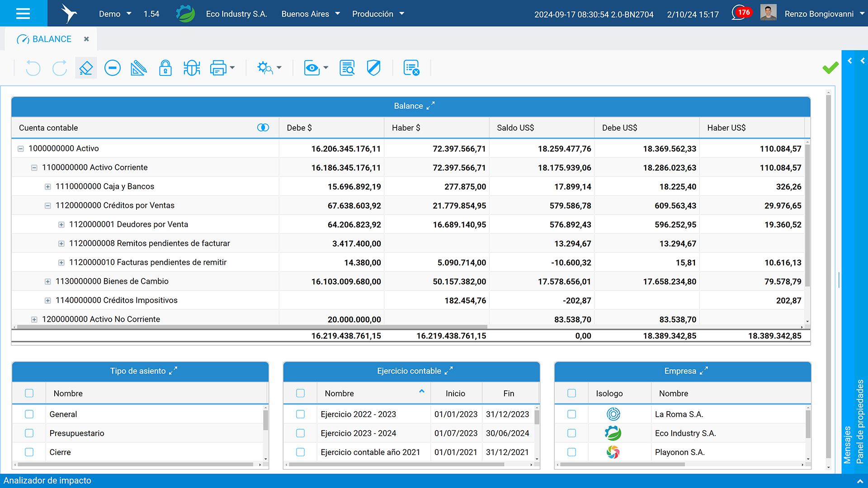Select the Eco Industry S.A. empresa checkbox

tap(572, 433)
